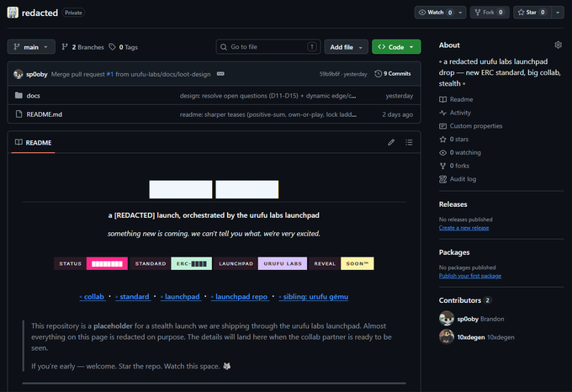Open the Releases heading link

tap(453, 204)
